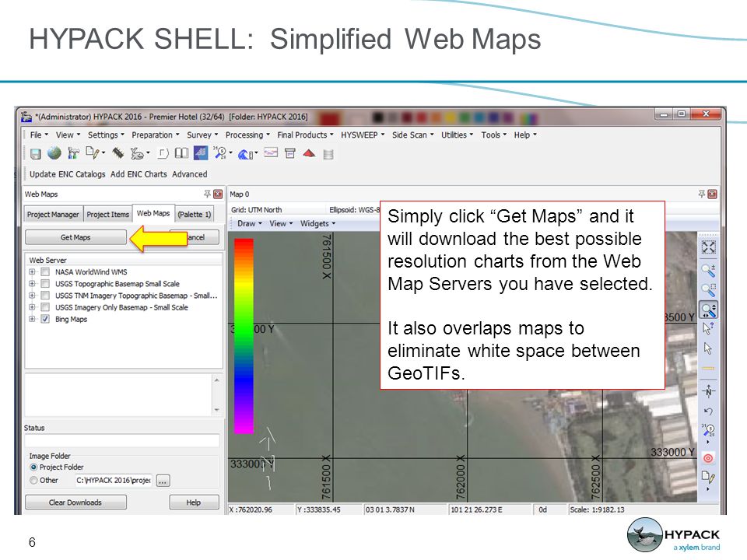The image size is (747, 560).
Task: Click the Get Maps button
Action: (75, 237)
